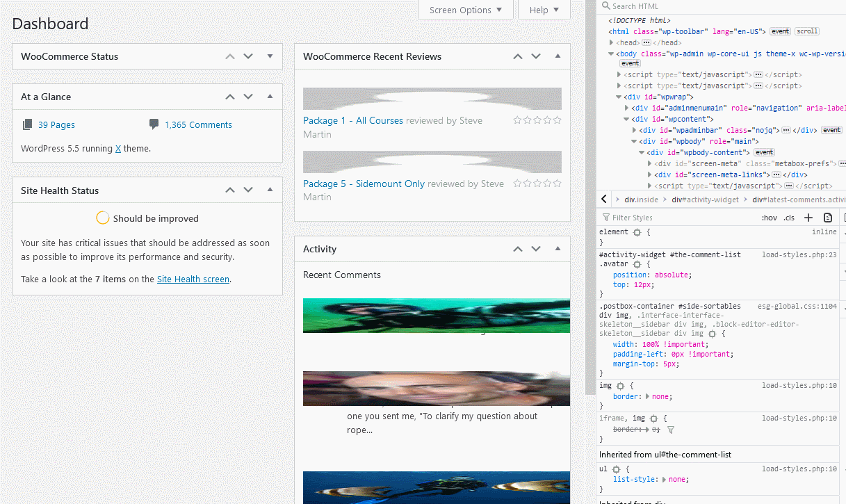Toggle the :hov pseudo-class panel
Screen dimensions: 846x504
pos(770,218)
